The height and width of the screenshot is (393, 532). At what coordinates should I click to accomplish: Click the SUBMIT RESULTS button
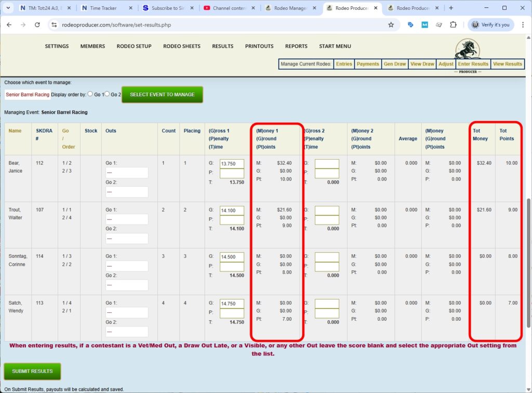(x=32, y=371)
